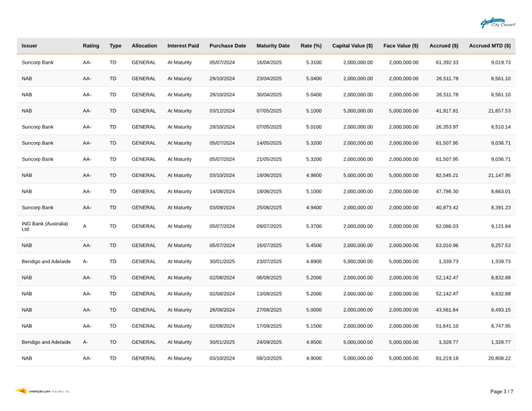
Task: Select the 5.4500 rate value
Action: 313,245
